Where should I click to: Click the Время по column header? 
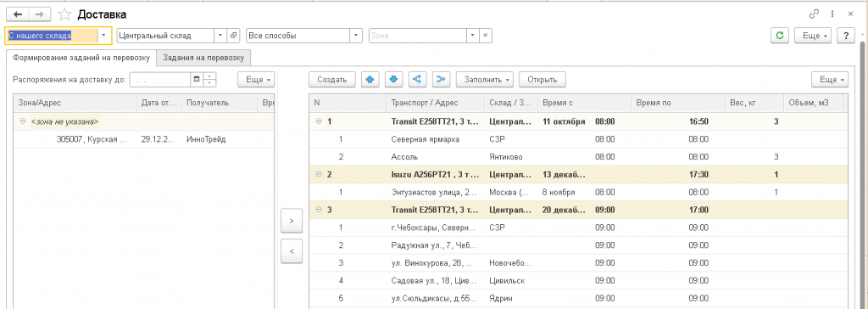677,104
